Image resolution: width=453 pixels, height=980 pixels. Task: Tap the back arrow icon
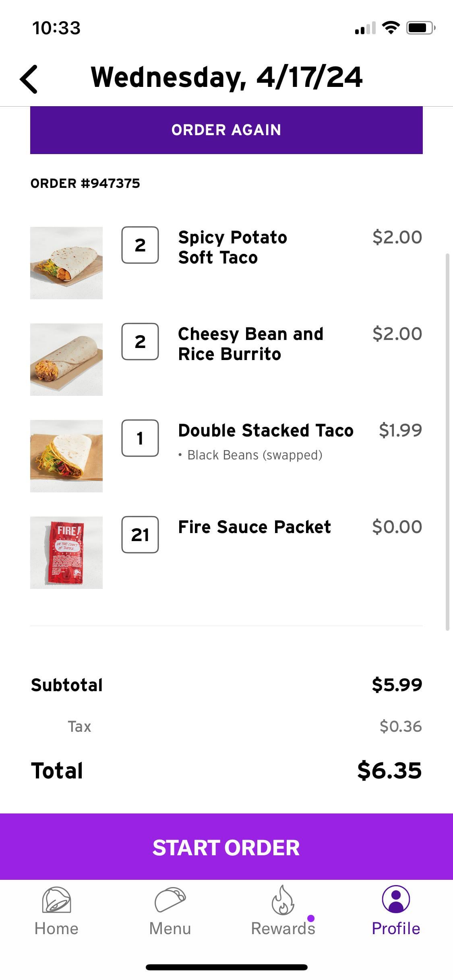pyautogui.click(x=29, y=79)
